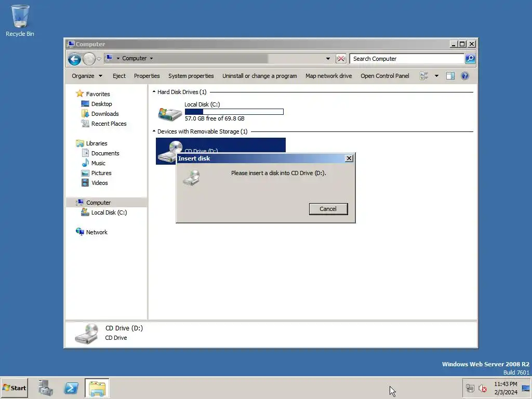Select Libraries in the navigation pane
The image size is (532, 399).
pos(96,143)
